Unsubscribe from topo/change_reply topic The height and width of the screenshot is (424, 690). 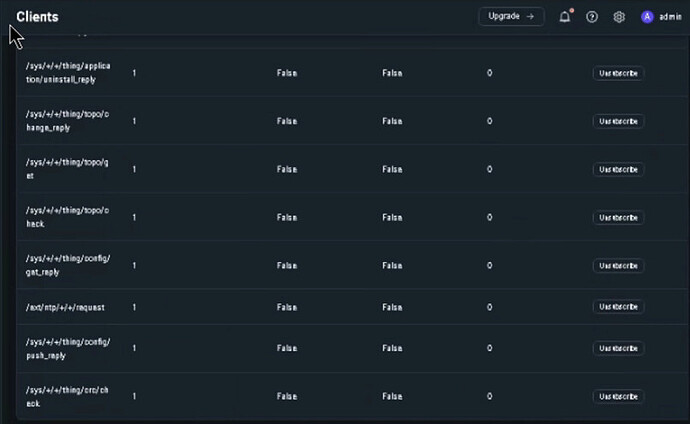pos(618,121)
